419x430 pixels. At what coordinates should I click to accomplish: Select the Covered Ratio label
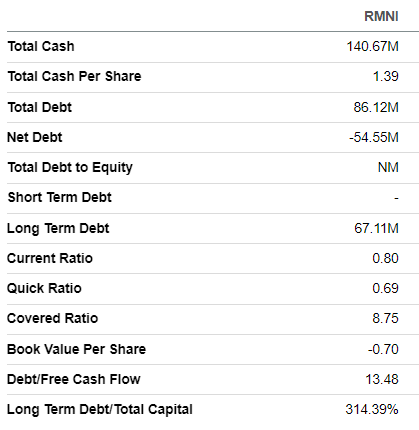pos(52,318)
